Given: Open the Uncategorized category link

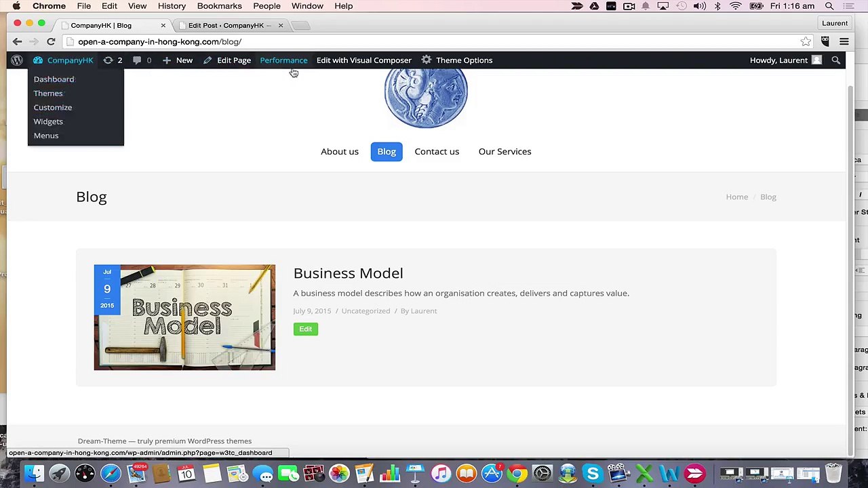Looking at the screenshot, I should [x=366, y=311].
